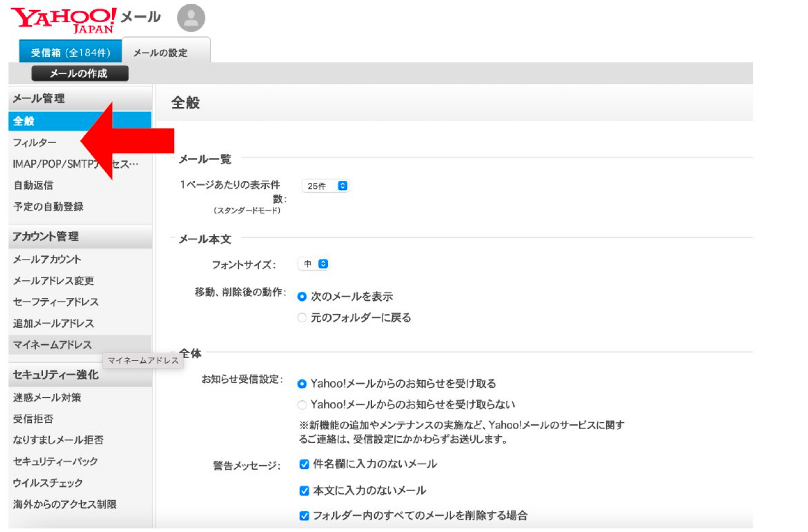Screen dimensions: 808x532
Task: Open the 25件 per-page count dropdown
Action: [x=325, y=186]
